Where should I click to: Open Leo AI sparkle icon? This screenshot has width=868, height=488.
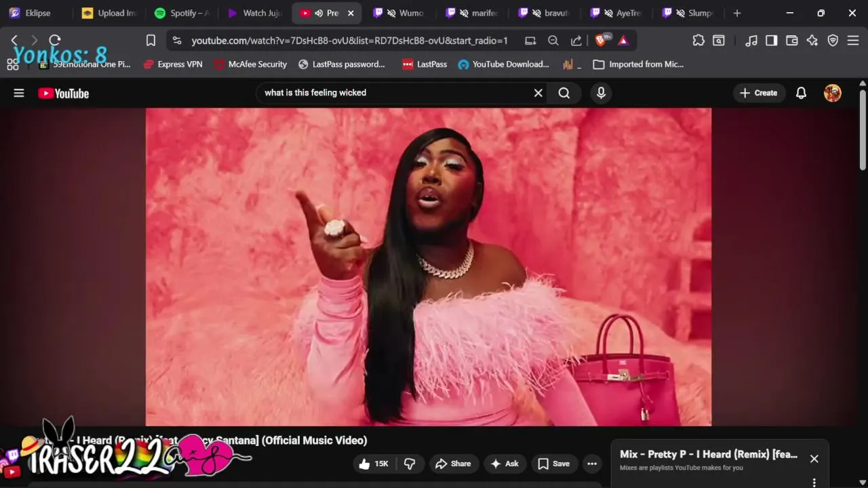click(x=812, y=41)
